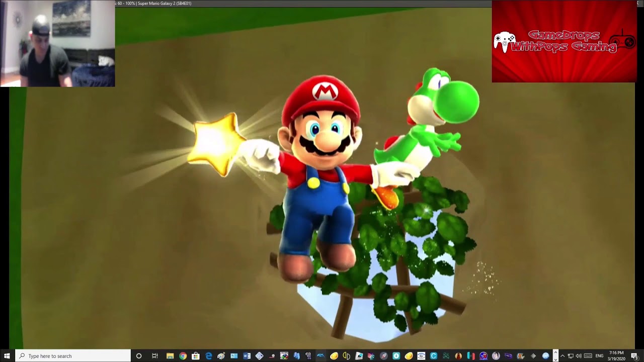Open Google Chrome from the taskbar
The height and width of the screenshot is (362, 644).
click(183, 356)
